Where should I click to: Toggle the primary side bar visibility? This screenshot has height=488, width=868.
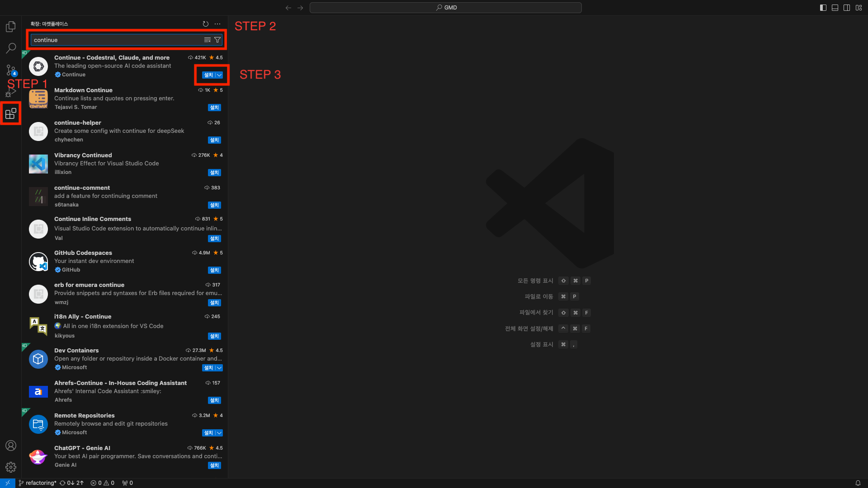(823, 8)
